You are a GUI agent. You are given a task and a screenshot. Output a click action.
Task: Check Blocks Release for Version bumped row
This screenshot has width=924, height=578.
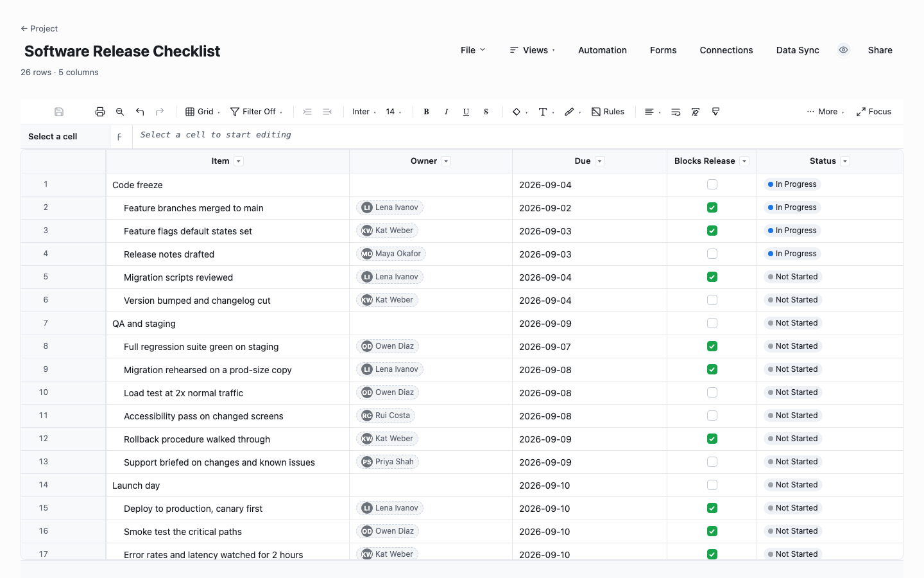click(x=712, y=300)
